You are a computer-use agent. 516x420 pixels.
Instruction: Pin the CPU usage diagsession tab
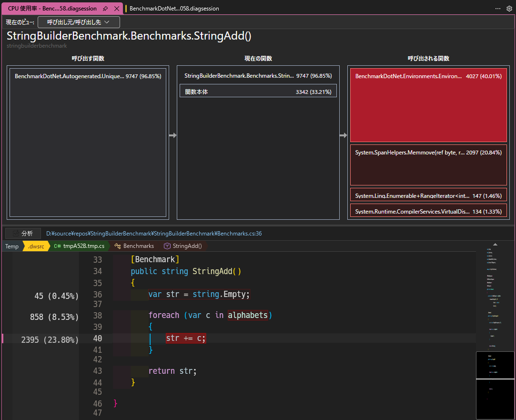(x=105, y=9)
